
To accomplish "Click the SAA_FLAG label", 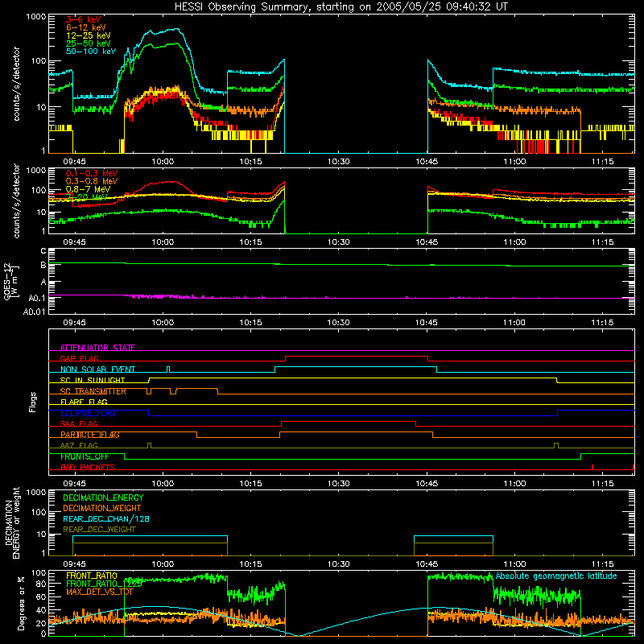I will point(79,424).
